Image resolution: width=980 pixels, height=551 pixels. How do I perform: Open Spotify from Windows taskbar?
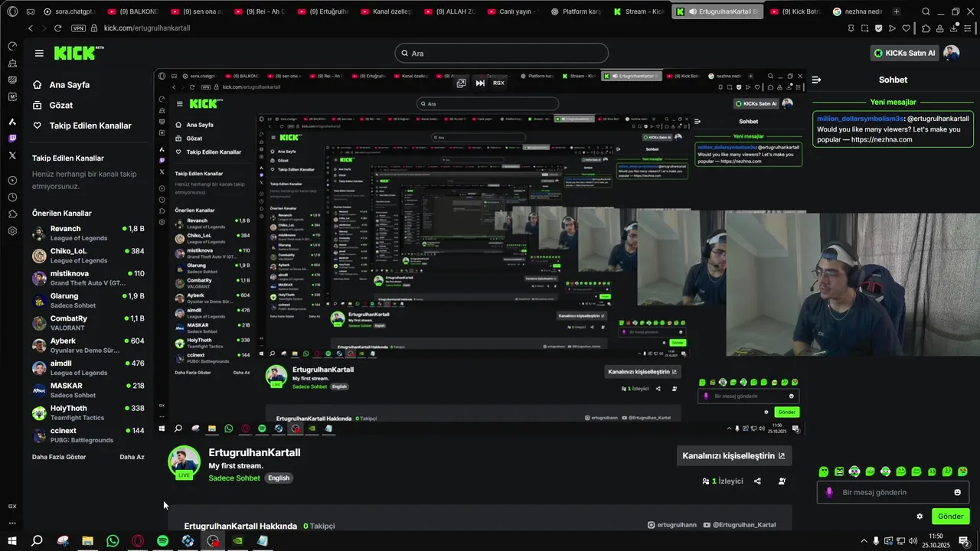[162, 541]
